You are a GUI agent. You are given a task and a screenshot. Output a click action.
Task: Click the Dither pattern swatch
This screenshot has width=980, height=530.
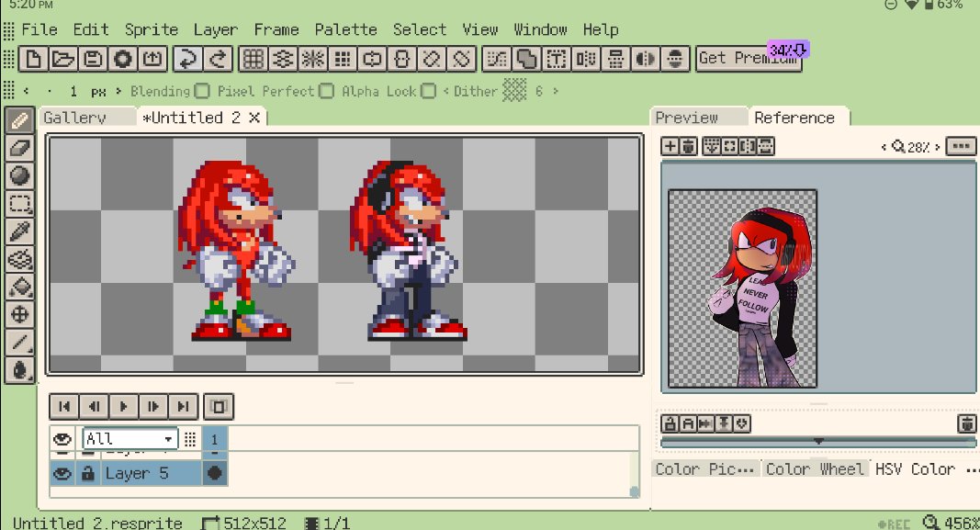tap(515, 91)
